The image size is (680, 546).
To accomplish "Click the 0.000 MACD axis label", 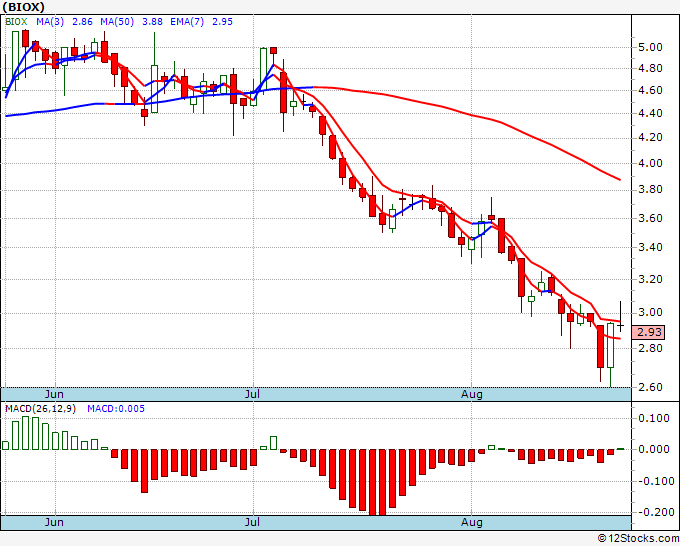I will coord(654,449).
